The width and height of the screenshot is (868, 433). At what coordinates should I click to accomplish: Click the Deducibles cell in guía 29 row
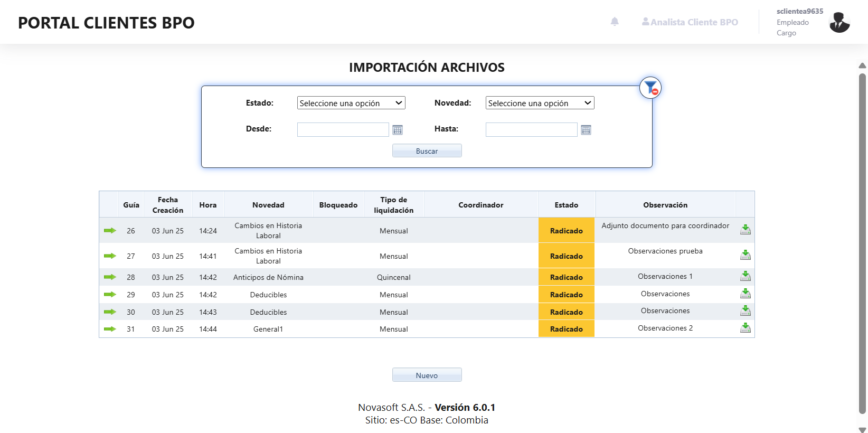pyautogui.click(x=268, y=295)
